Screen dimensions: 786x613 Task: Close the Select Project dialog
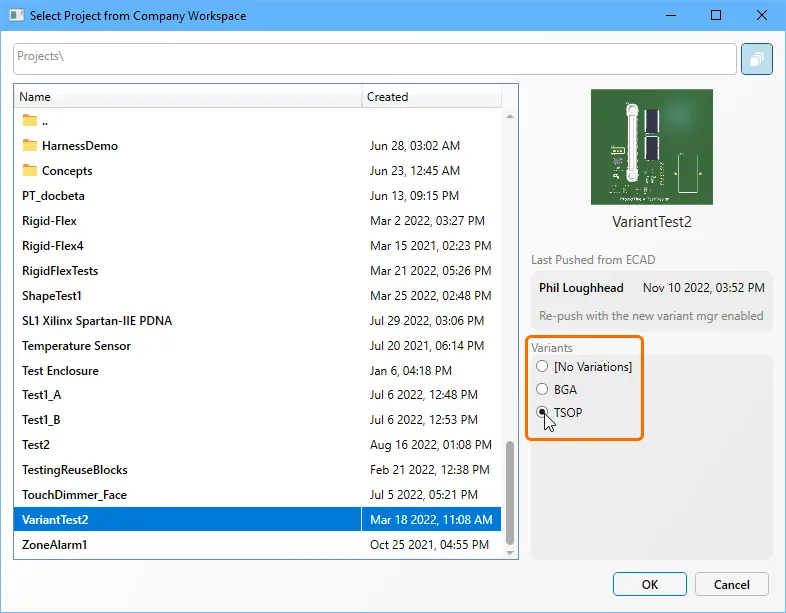tap(761, 15)
